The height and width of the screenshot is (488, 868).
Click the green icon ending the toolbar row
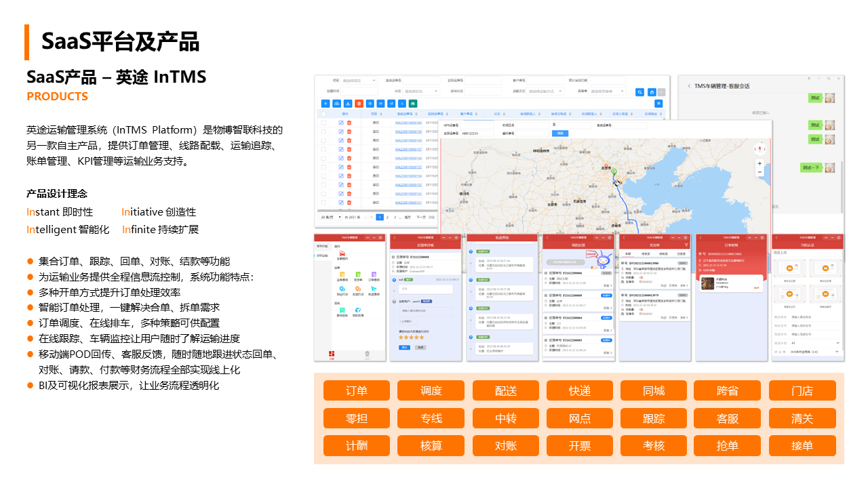point(413,104)
